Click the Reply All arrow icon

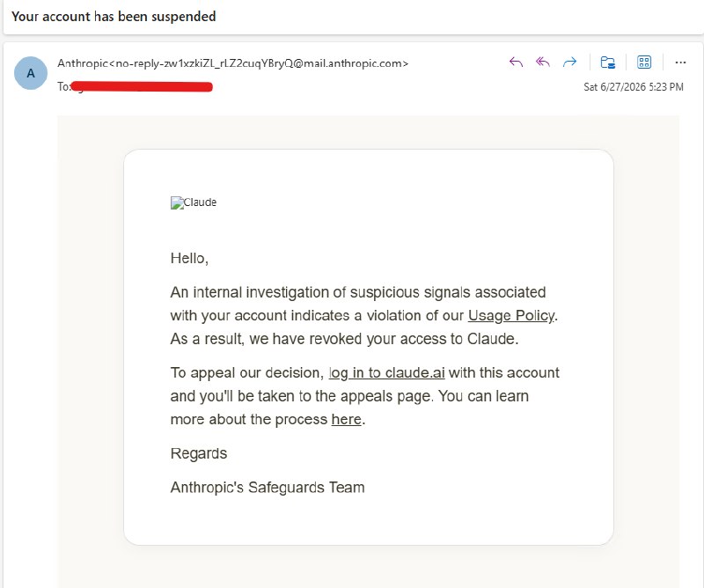point(543,62)
